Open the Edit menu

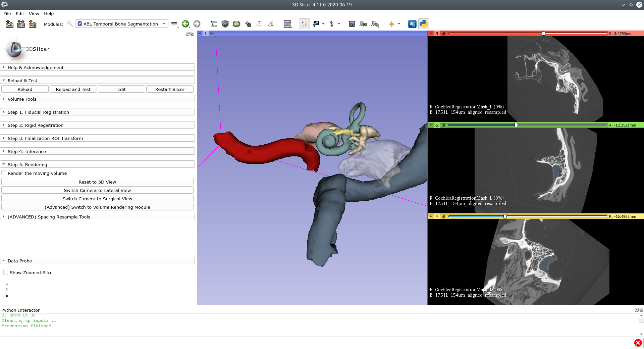point(20,13)
